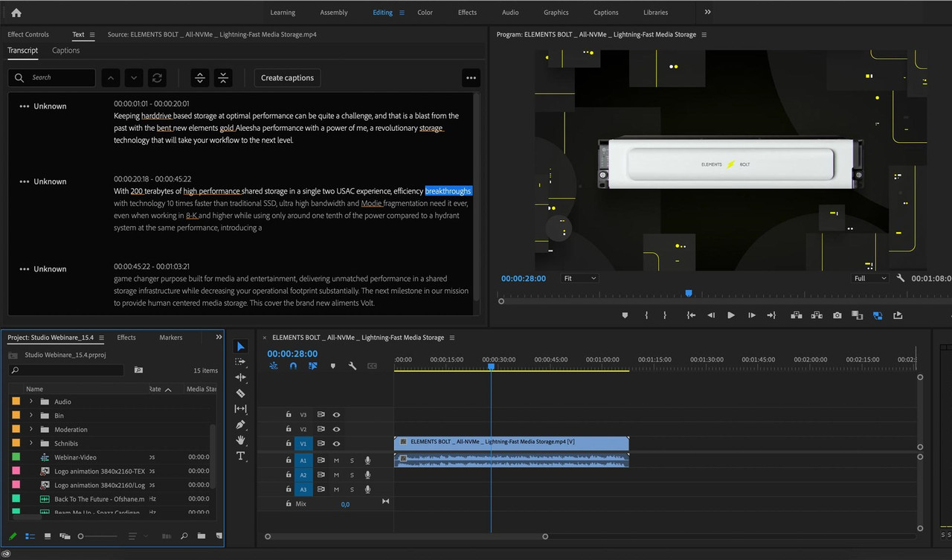Viewport: 952px width, 560px height.
Task: Go to next transcript search result
Action: (133, 77)
